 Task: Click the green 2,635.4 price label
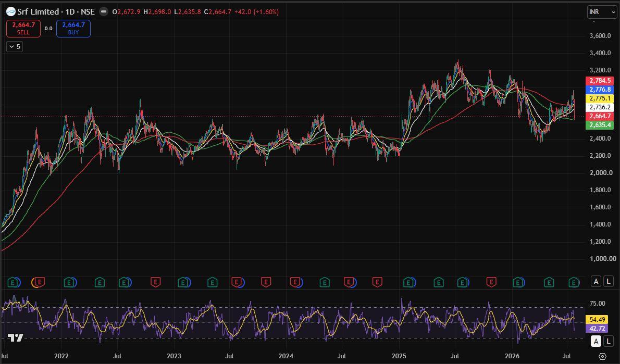point(600,125)
